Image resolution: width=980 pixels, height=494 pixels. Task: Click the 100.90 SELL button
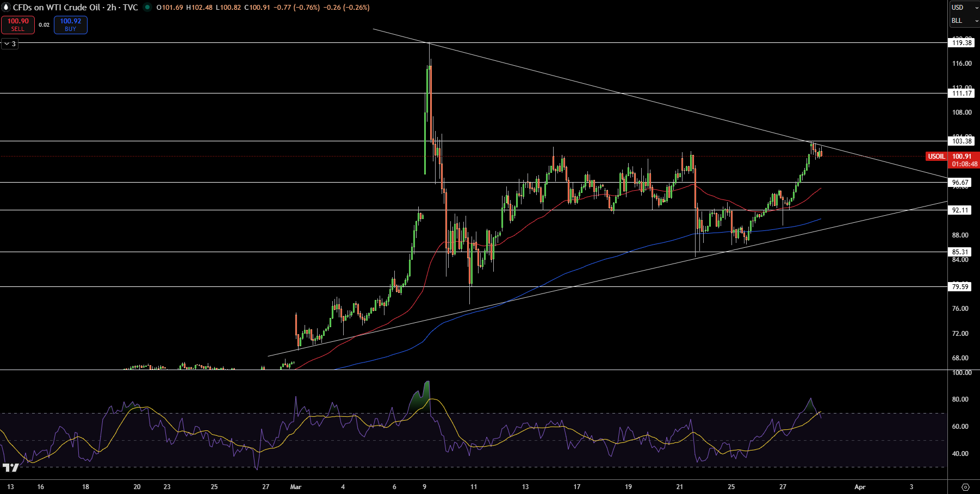coord(18,25)
